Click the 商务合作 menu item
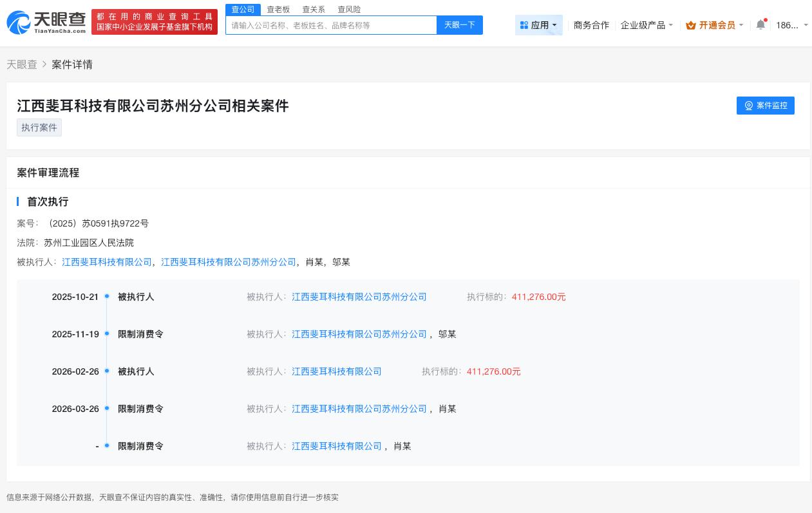This screenshot has height=513, width=812. pos(591,25)
